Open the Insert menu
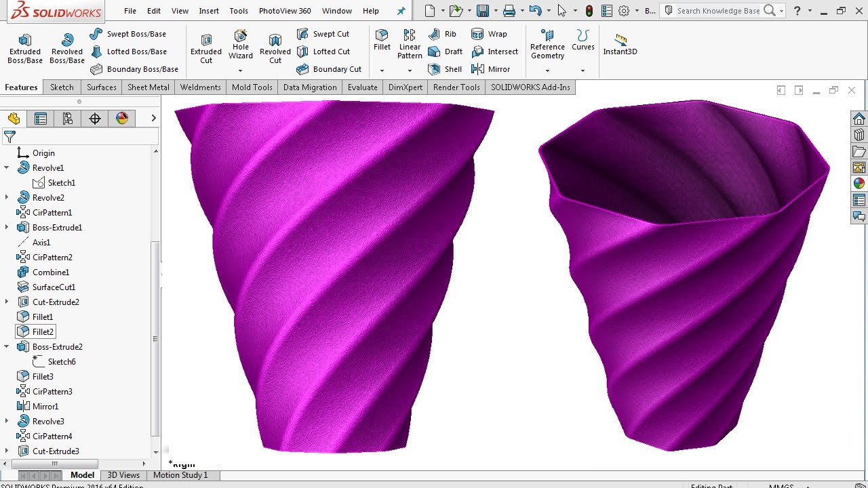Screen dimensions: 868x488 tap(209, 11)
